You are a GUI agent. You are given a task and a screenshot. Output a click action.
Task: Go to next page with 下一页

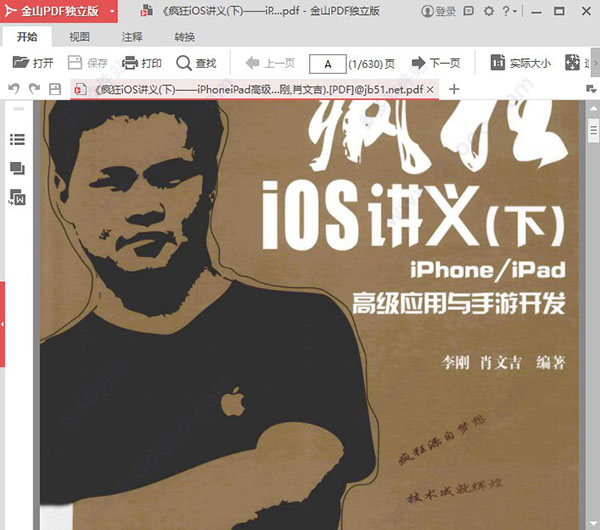pyautogui.click(x=436, y=62)
